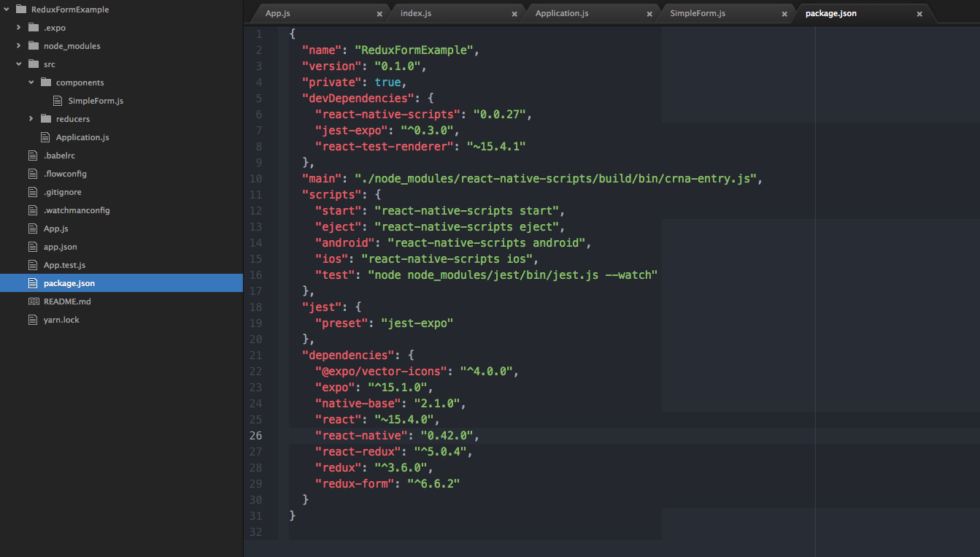Click the .flowconfig file icon

click(32, 173)
